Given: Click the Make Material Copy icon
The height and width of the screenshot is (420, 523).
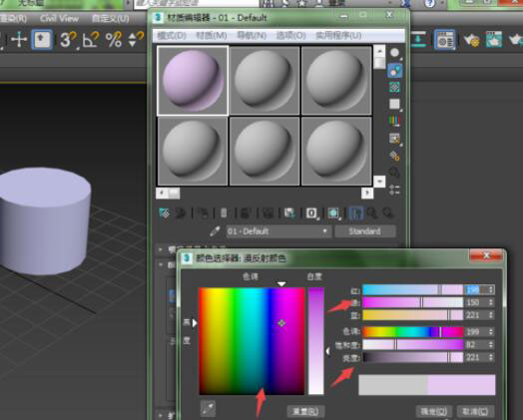Looking at the screenshot, I should tap(246, 213).
